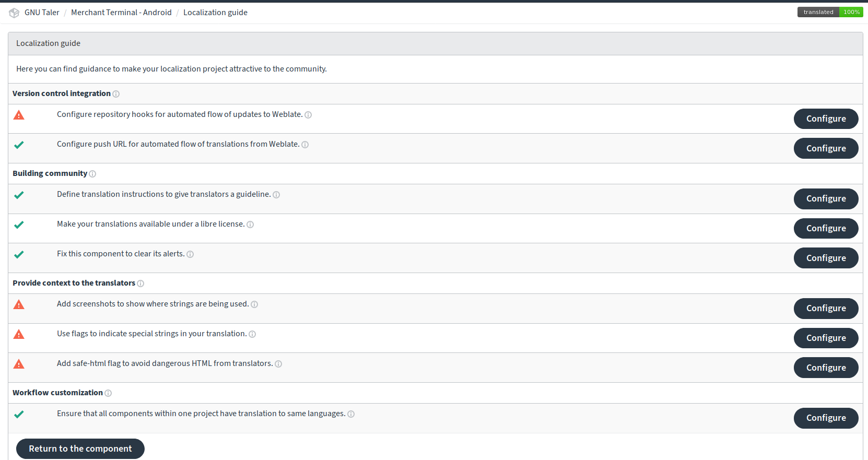Go to Merchant Terminal - Android breadcrumb
The height and width of the screenshot is (460, 868).
[121, 13]
